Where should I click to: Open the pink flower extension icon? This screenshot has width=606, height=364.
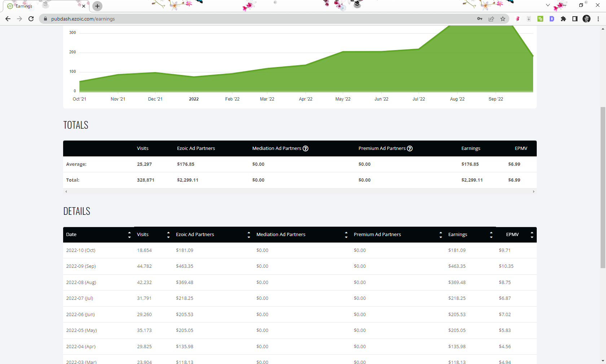point(518,19)
